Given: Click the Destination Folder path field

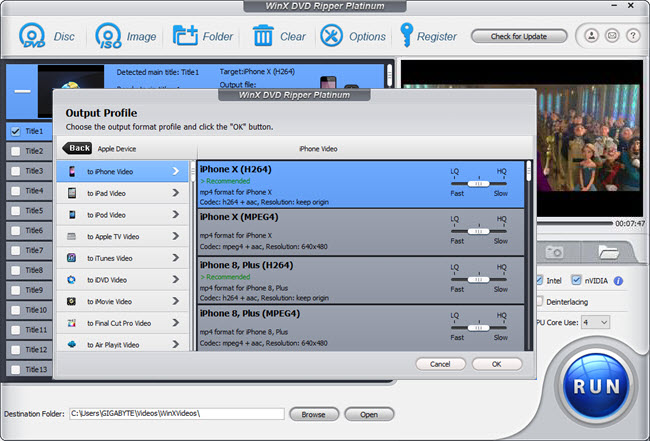Looking at the screenshot, I should (x=177, y=413).
